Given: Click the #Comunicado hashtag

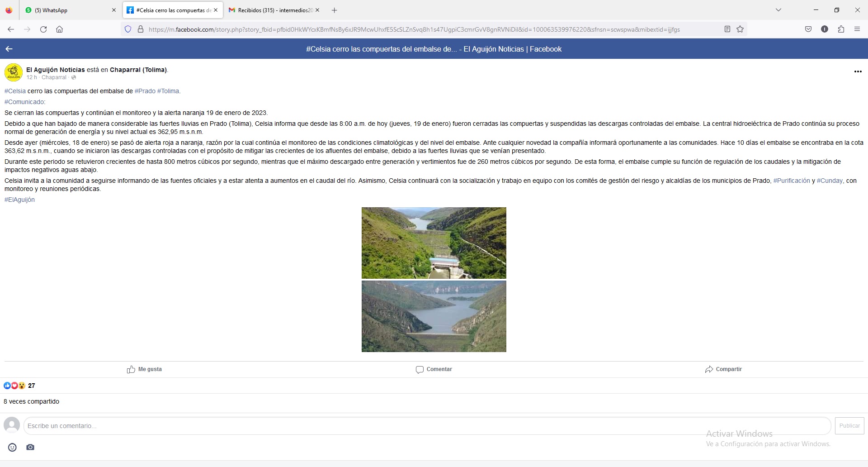Looking at the screenshot, I should pyautogui.click(x=25, y=102).
